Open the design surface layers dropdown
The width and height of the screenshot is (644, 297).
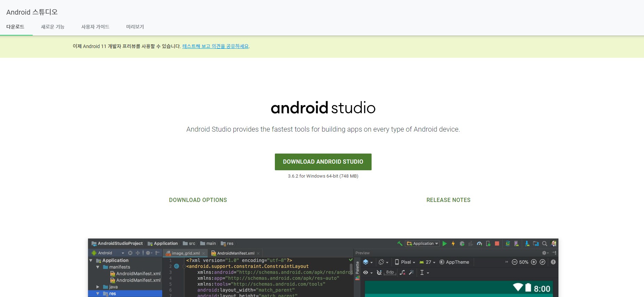coord(368,262)
